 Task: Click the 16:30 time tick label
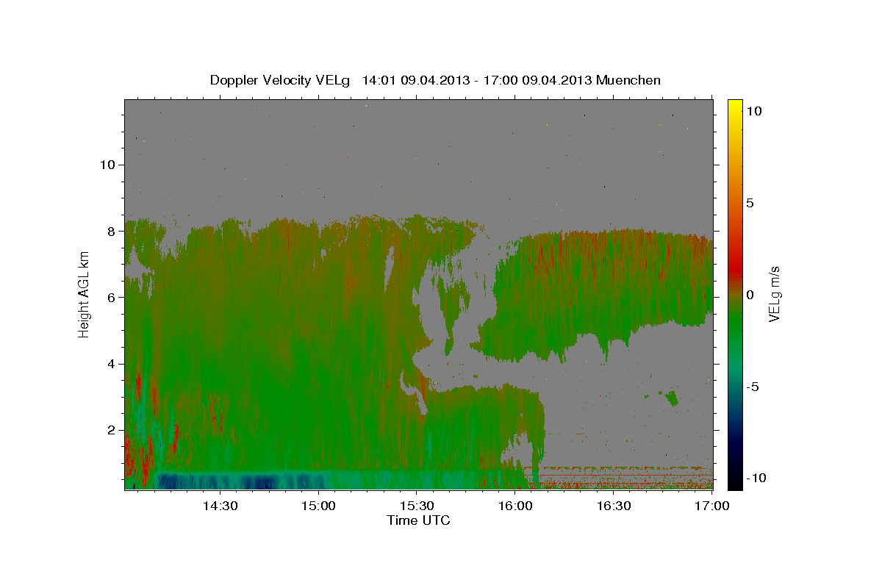[614, 506]
